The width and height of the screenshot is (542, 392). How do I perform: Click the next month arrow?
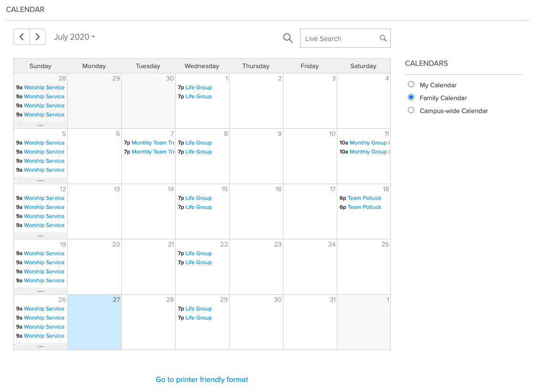[x=38, y=37]
